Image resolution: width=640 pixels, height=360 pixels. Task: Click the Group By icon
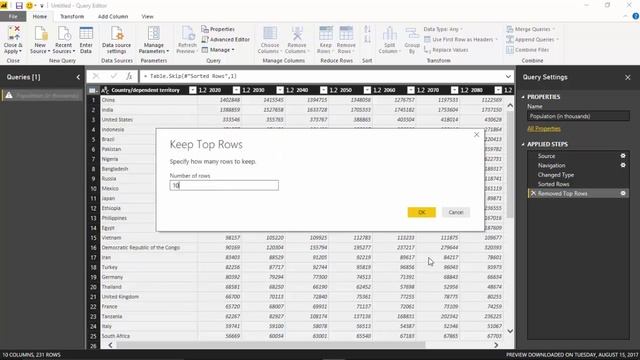pyautogui.click(x=412, y=40)
